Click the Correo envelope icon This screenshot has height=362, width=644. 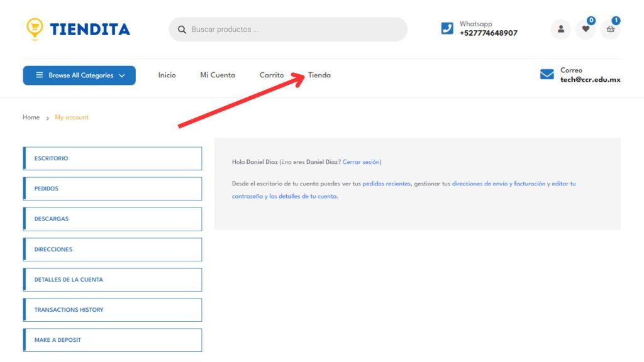coord(547,75)
